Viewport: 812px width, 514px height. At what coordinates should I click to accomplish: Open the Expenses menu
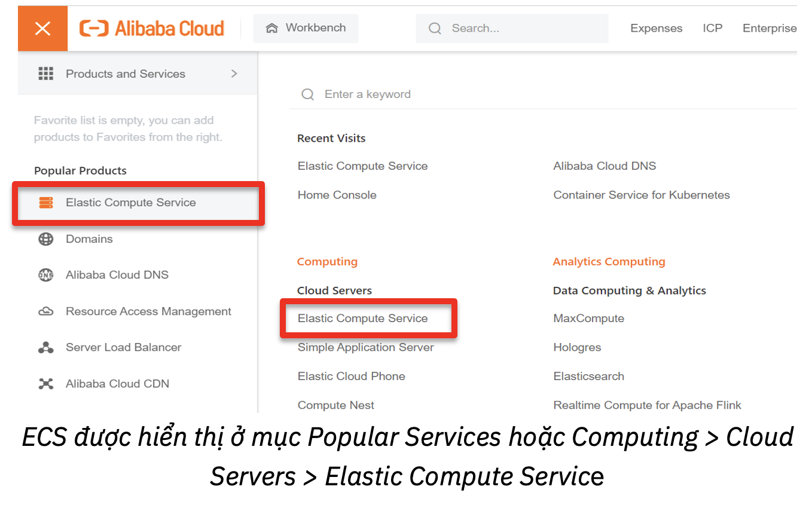pos(656,28)
